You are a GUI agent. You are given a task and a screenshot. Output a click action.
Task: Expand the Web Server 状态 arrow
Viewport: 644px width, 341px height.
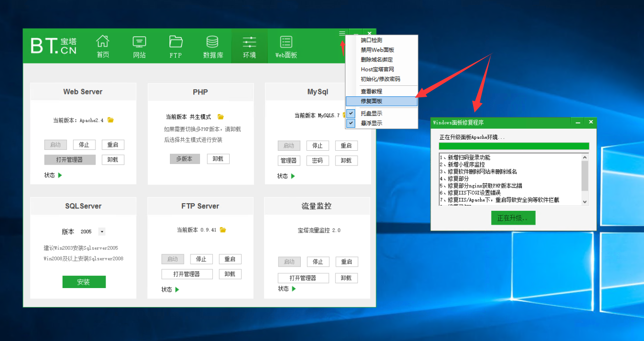pyautogui.click(x=60, y=175)
